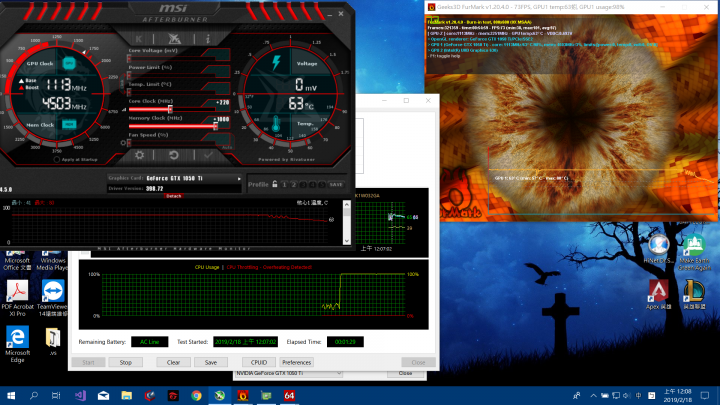
Task: Switch to AIDA64 taskbar icon
Action: [x=289, y=395]
